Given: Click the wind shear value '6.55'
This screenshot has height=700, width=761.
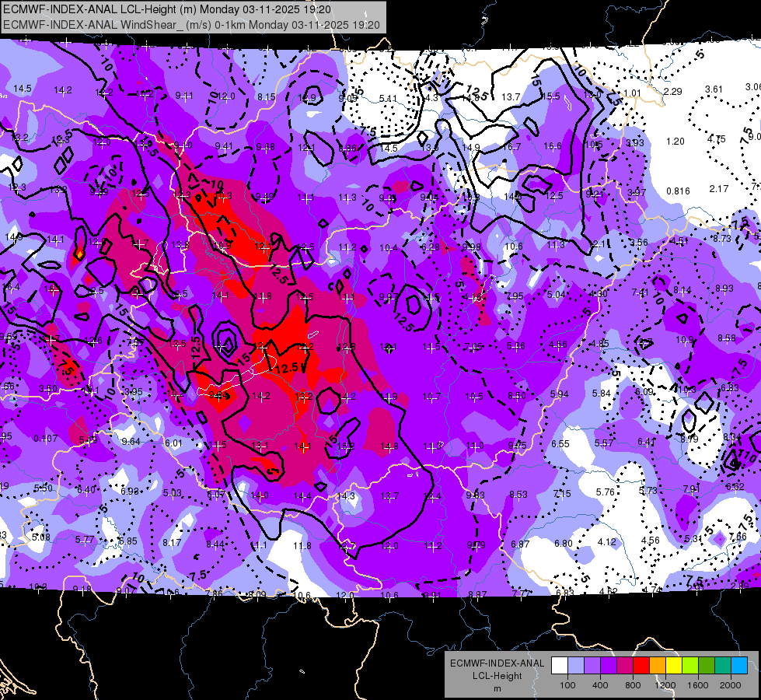Looking at the screenshot, I should point(560,443).
